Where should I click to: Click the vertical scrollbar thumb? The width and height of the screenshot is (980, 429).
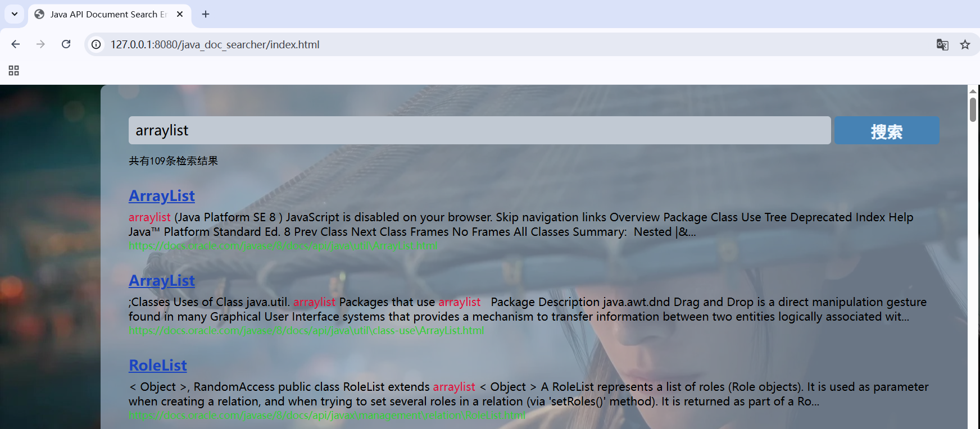[973, 109]
